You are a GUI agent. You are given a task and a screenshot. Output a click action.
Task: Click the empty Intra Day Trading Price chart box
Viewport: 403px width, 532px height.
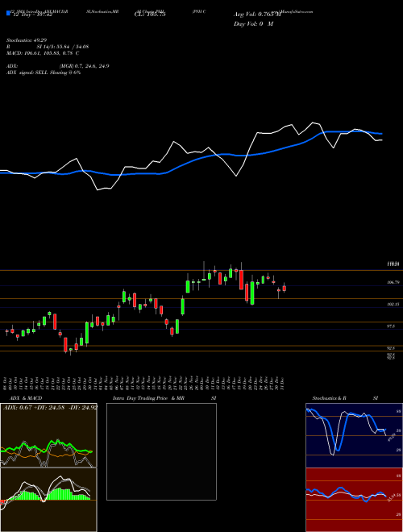click(161, 451)
